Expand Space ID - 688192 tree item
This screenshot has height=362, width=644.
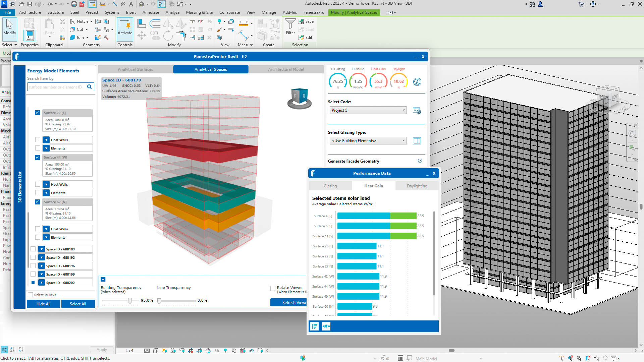[41, 257]
